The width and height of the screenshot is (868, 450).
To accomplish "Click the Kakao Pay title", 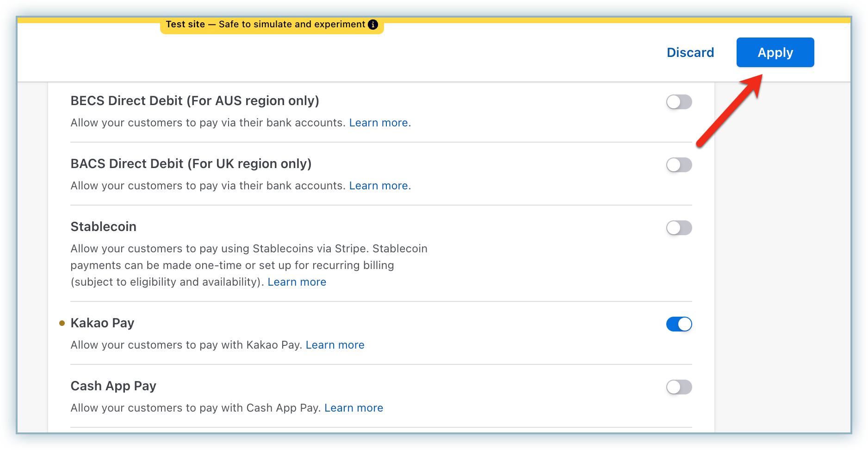I will [x=102, y=323].
